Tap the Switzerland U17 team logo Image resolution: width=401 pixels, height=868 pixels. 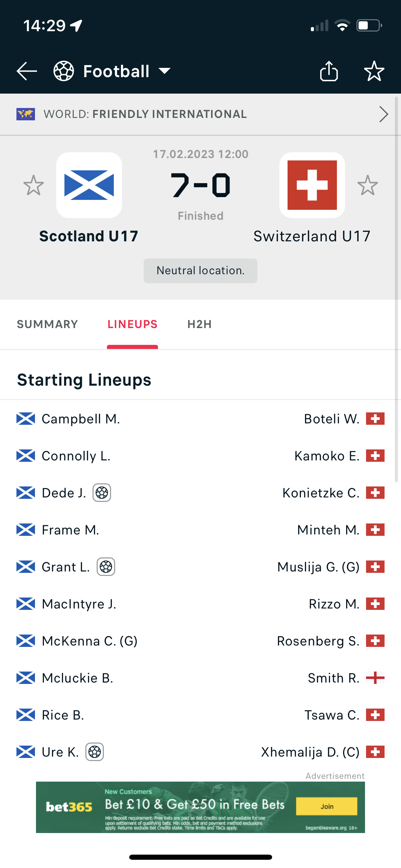click(312, 185)
